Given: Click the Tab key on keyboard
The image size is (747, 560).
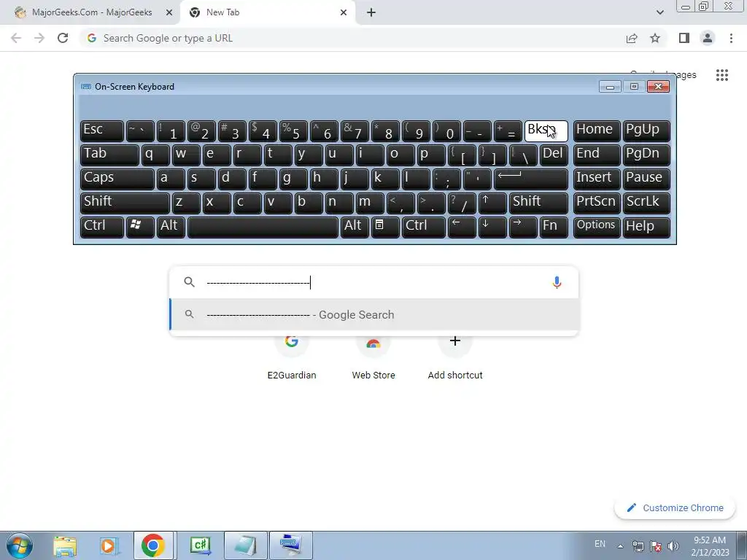Looking at the screenshot, I should click(x=109, y=155).
